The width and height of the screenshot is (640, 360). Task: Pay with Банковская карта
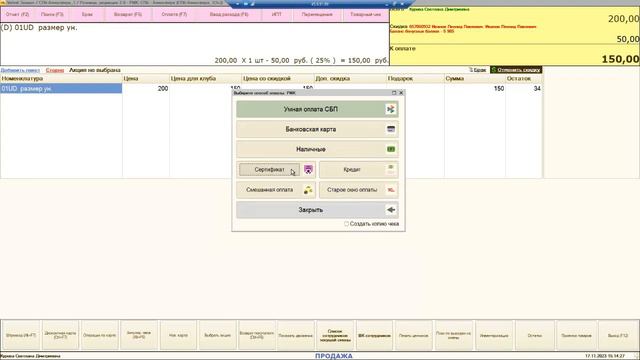click(317, 129)
